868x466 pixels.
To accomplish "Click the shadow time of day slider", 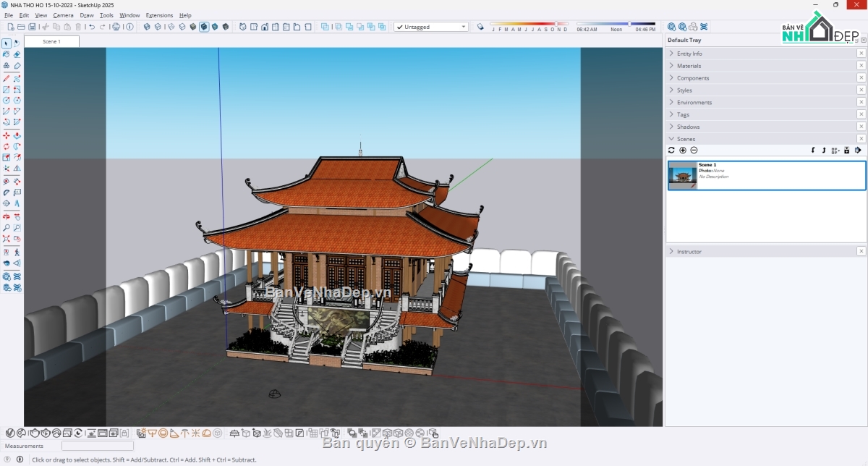I will click(616, 24).
